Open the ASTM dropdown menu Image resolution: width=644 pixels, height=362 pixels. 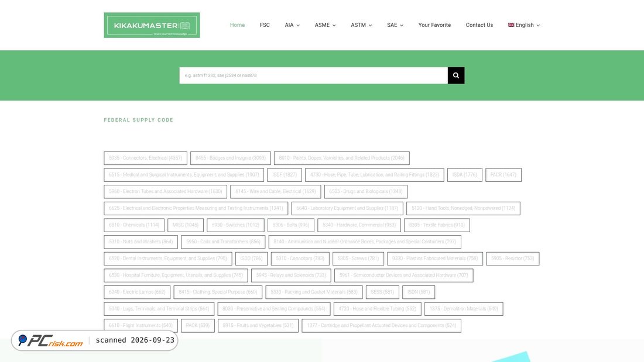tap(361, 25)
